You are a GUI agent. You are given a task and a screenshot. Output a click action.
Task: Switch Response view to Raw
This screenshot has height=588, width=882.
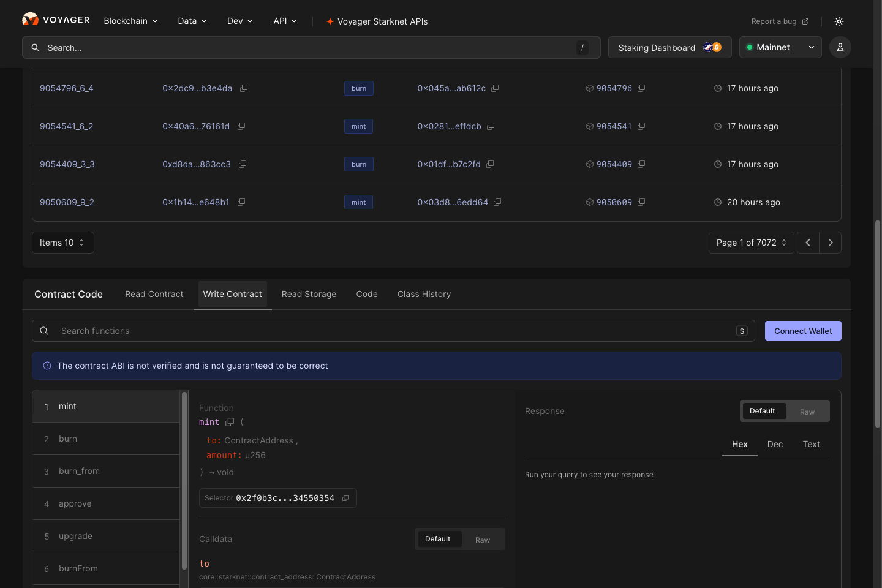807,412
